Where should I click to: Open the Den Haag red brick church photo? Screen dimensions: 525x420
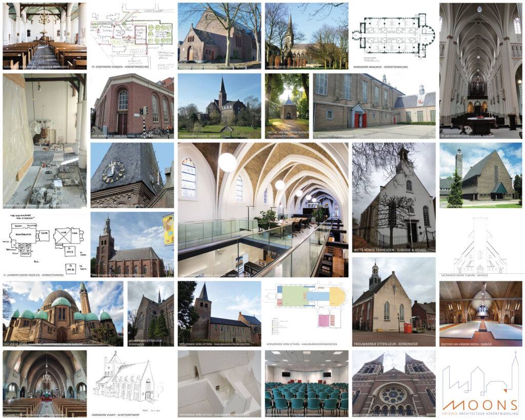(132, 106)
